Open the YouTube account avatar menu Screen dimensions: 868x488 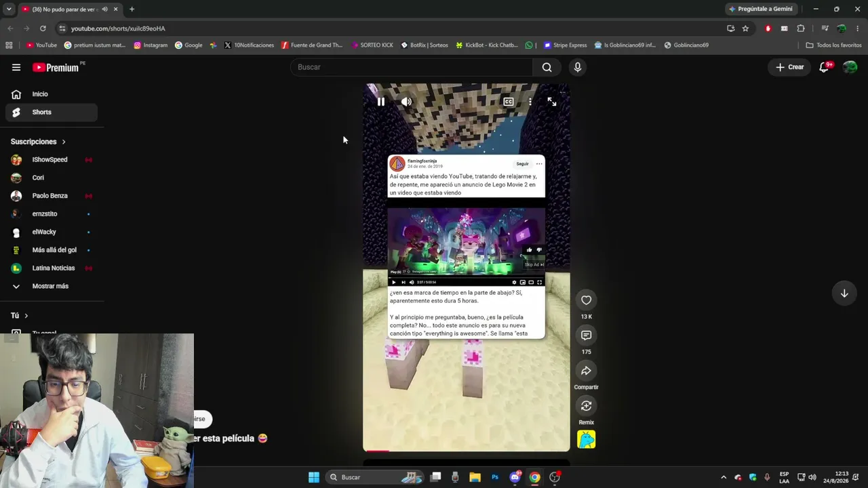[850, 67]
